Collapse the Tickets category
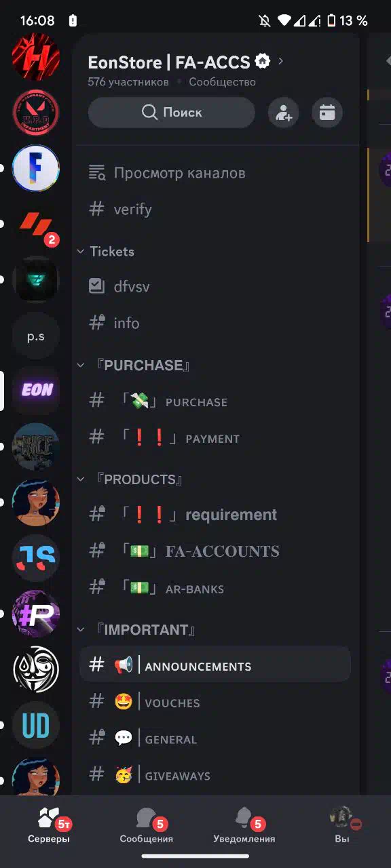This screenshot has height=868, width=391. click(106, 251)
